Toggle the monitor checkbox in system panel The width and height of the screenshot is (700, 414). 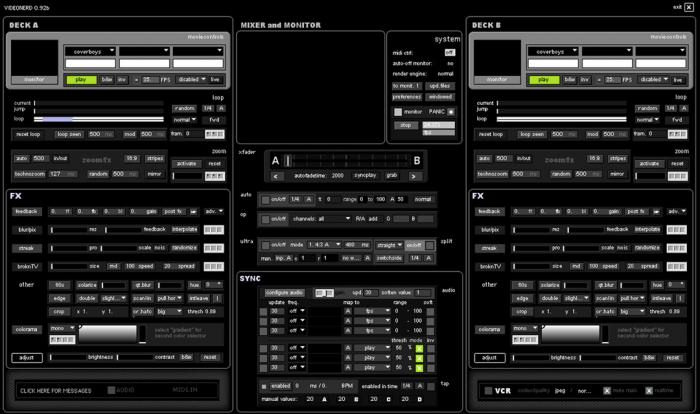(398, 112)
